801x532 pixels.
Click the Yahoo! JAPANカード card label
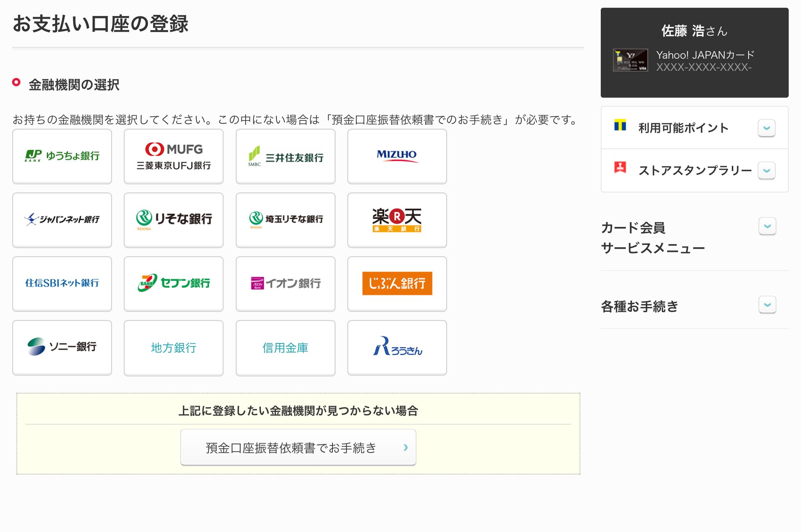pyautogui.click(x=705, y=55)
